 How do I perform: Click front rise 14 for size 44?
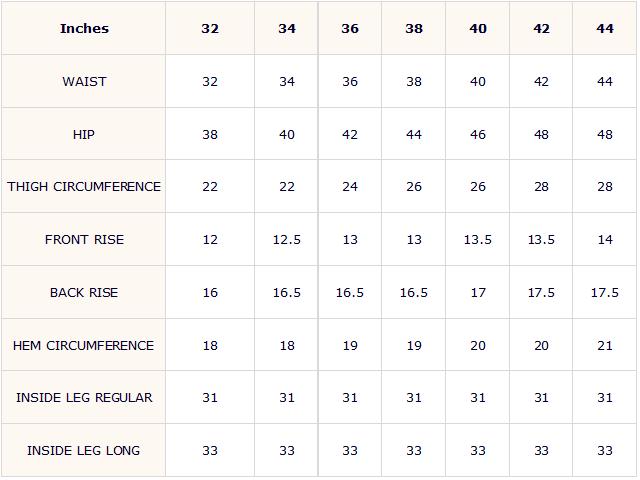click(x=604, y=240)
